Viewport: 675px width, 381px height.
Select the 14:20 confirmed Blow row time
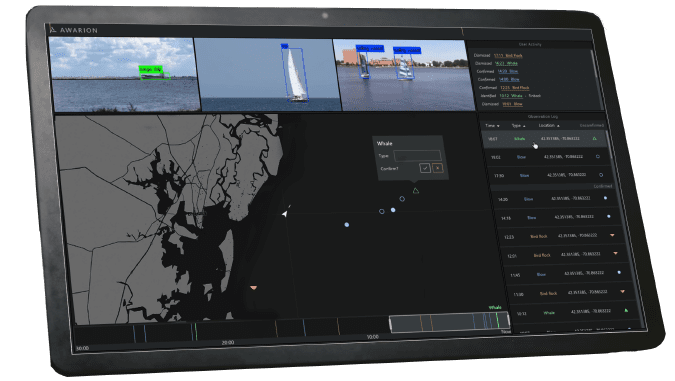(503, 199)
